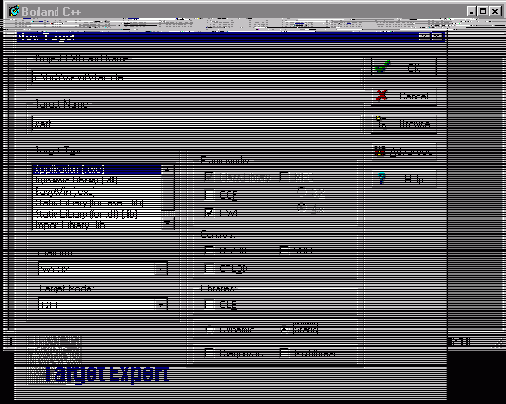Enable the Multithread checkbox
506x404 pixels.
click(x=284, y=353)
